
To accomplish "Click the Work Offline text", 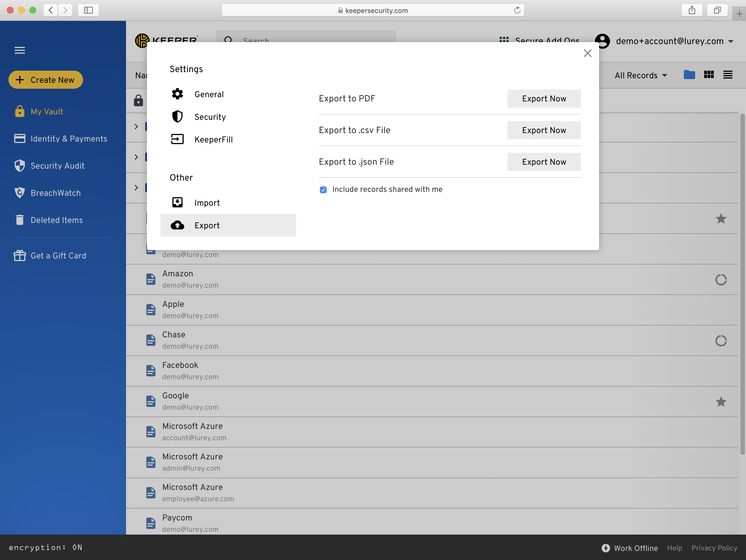I will [636, 548].
